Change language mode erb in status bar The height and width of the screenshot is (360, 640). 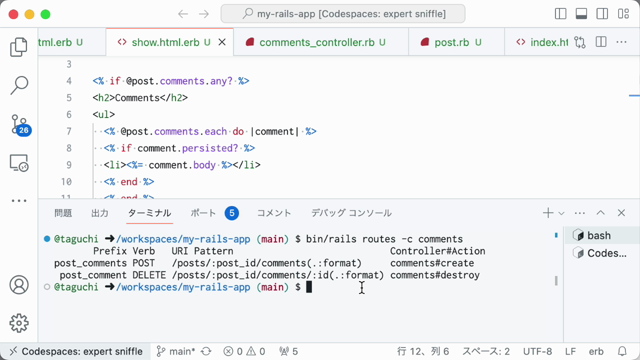[x=596, y=351]
